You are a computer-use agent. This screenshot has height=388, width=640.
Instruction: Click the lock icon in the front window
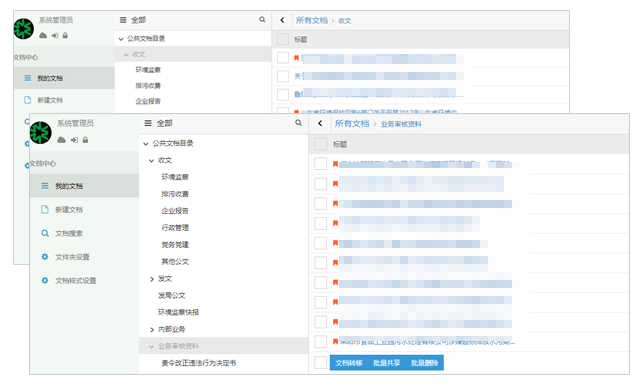click(85, 140)
